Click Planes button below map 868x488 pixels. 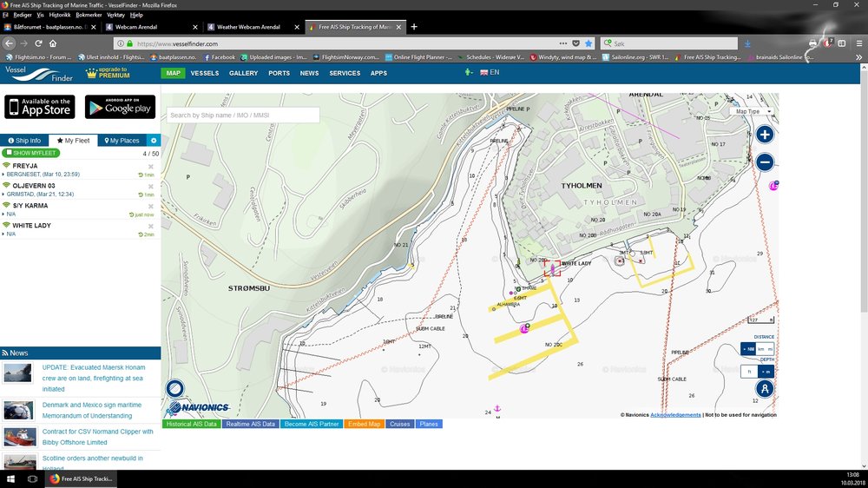pos(429,424)
